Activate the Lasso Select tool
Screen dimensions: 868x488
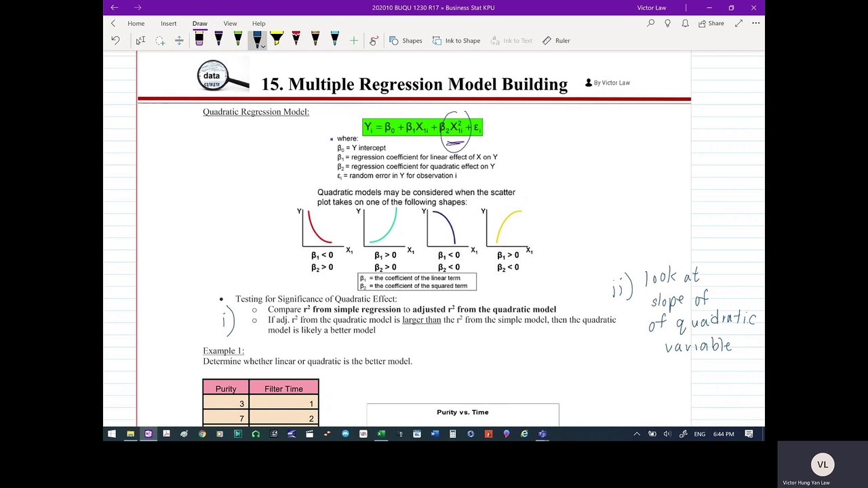click(x=160, y=41)
